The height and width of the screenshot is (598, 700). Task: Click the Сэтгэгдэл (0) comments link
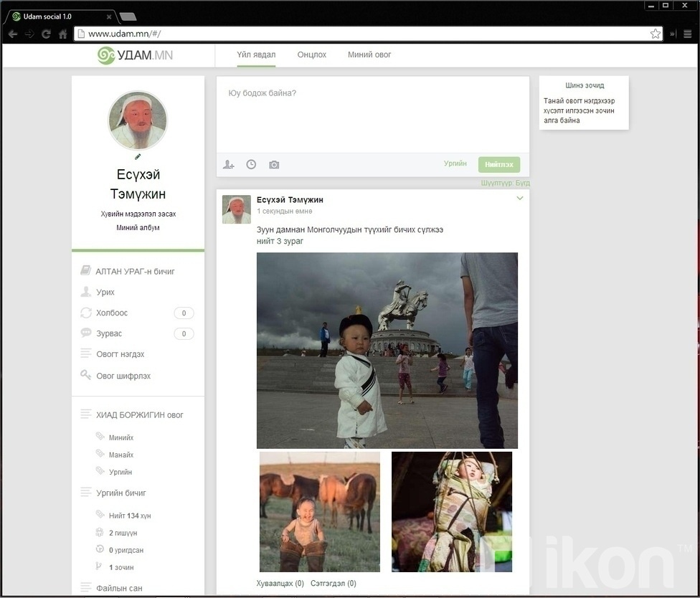click(334, 584)
